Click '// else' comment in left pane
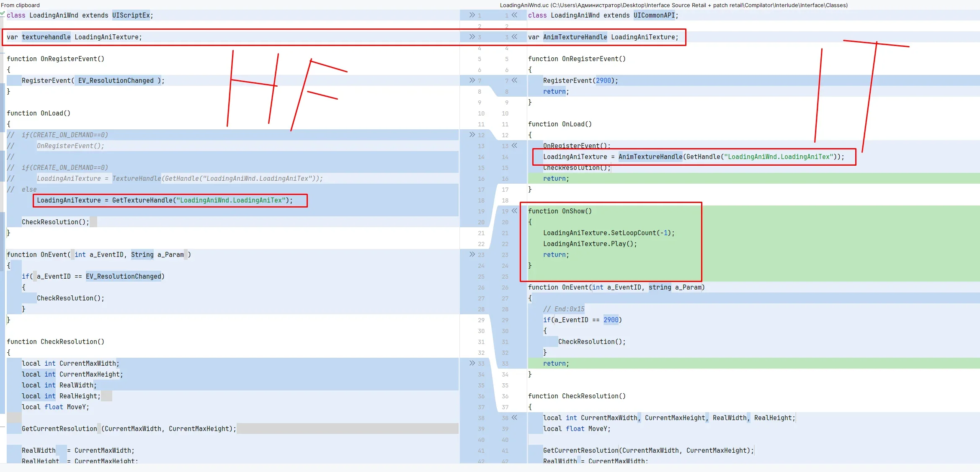This screenshot has width=980, height=472. click(x=22, y=189)
